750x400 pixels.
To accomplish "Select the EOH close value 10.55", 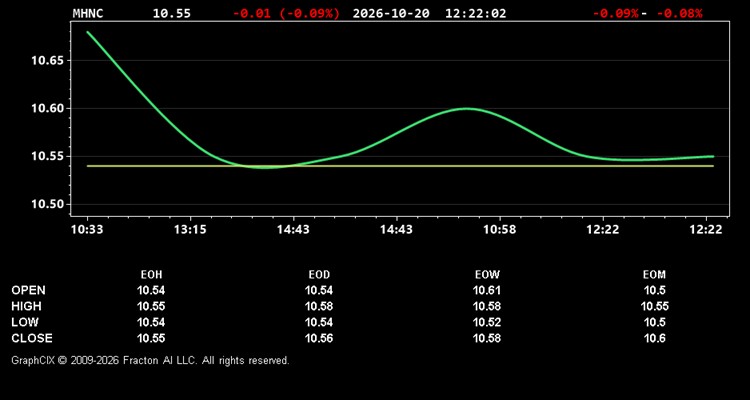I will [x=151, y=338].
